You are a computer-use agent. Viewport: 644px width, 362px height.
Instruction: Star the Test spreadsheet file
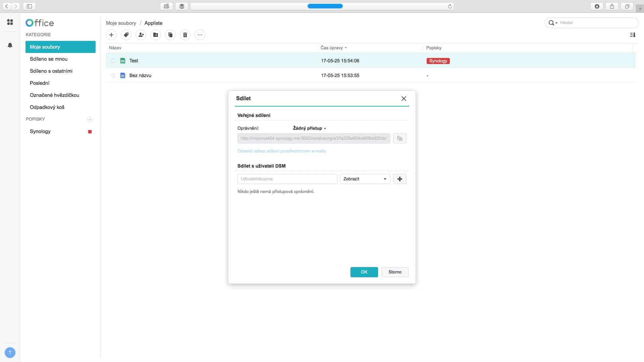click(x=113, y=61)
